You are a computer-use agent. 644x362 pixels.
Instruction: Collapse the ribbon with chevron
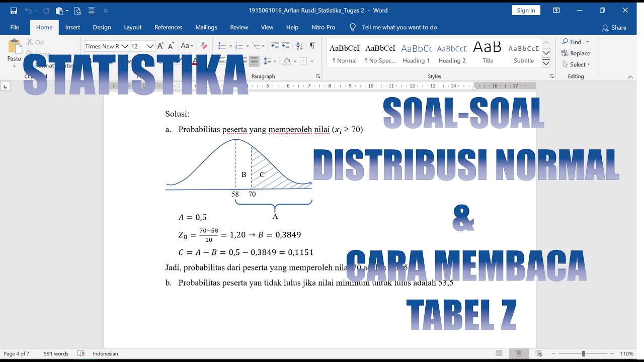630,77
